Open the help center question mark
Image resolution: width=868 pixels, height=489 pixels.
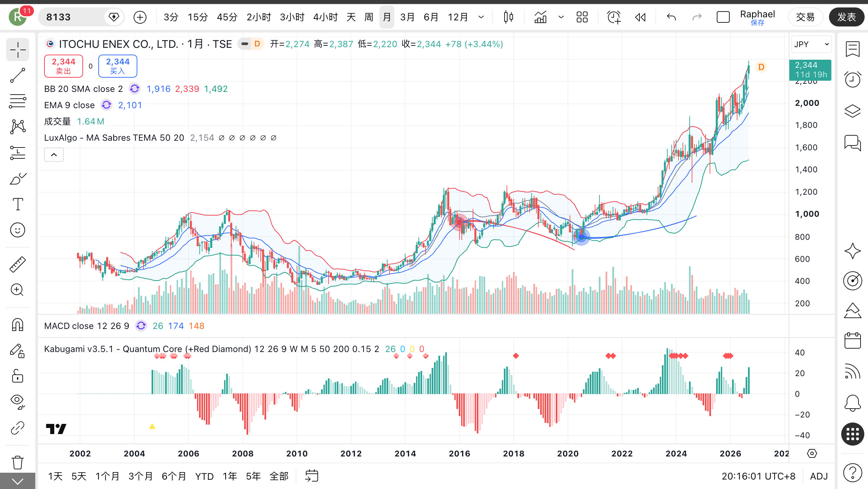click(852, 472)
